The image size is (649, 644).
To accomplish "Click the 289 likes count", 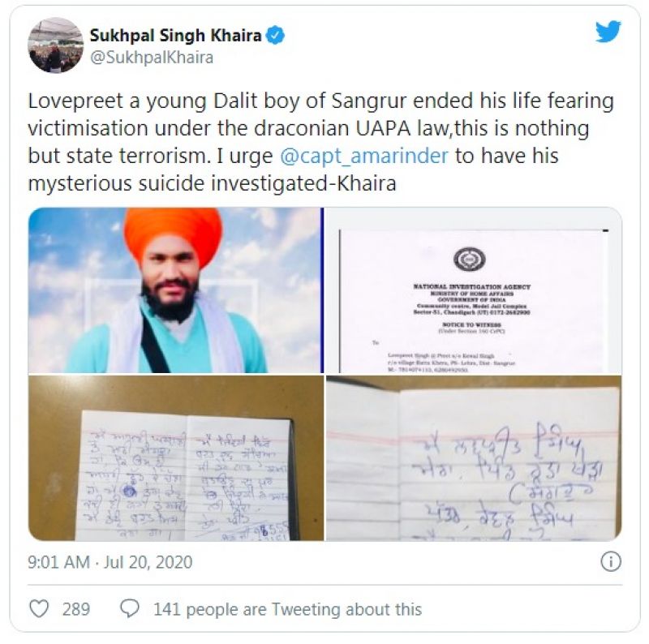I will pos(76,609).
